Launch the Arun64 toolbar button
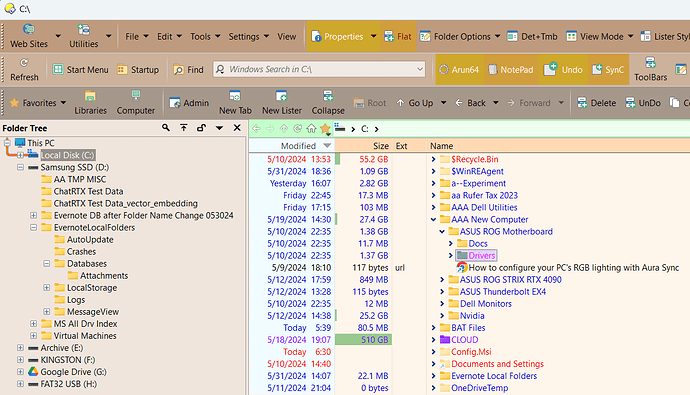The height and width of the screenshot is (395, 690). 459,69
